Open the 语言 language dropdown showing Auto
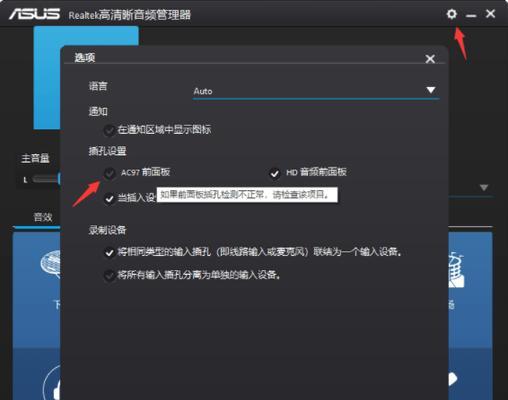The width and height of the screenshot is (508, 400). coord(316,91)
